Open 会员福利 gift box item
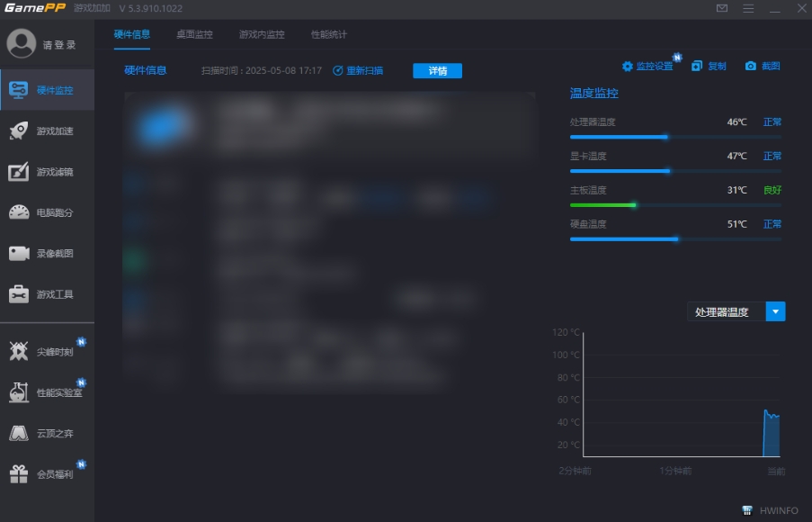812x522 pixels. 47,473
